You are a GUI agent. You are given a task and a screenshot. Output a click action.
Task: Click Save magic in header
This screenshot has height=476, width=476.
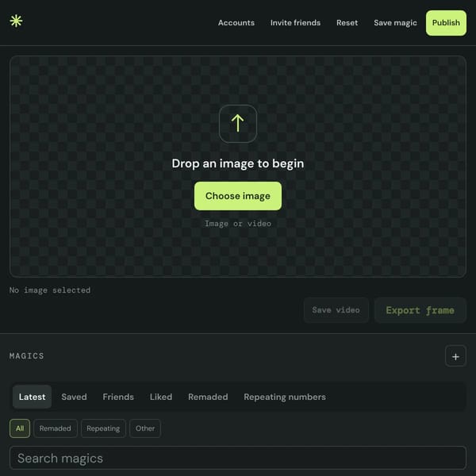[395, 23]
